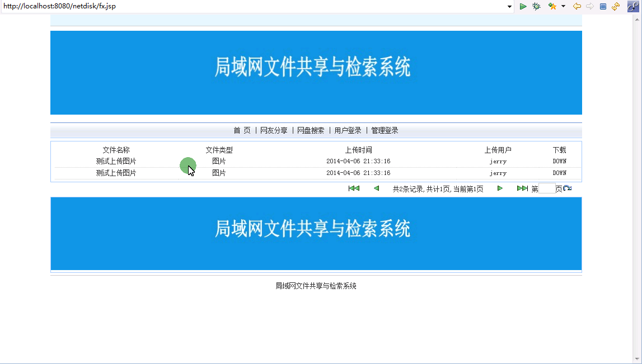The image size is (642, 364).
Task: Click the chain-link icon at top right
Action: (633, 6)
